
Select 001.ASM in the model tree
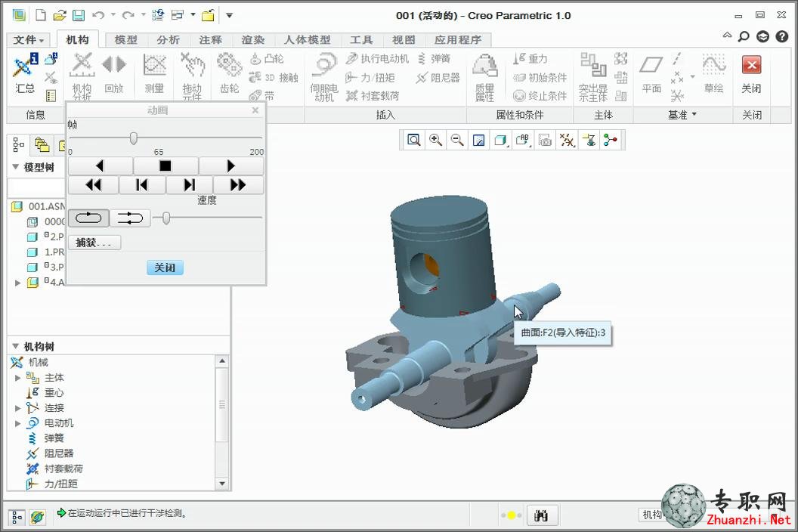pyautogui.click(x=40, y=206)
